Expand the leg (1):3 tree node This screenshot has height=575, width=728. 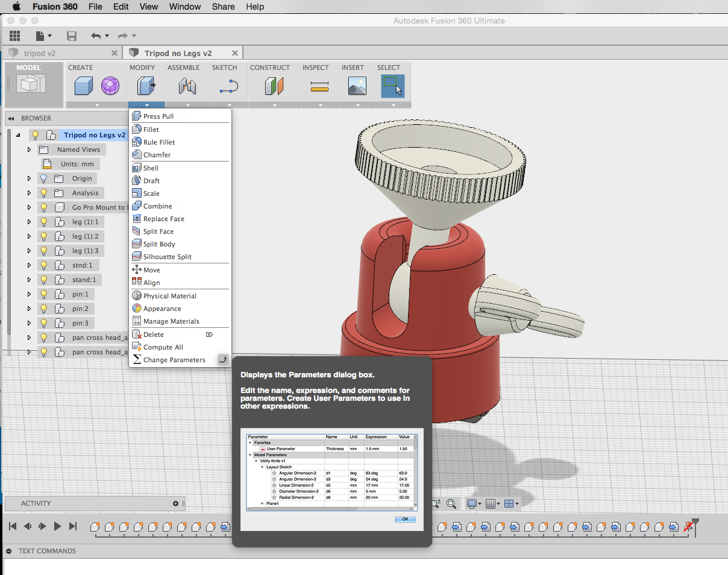pyautogui.click(x=29, y=251)
